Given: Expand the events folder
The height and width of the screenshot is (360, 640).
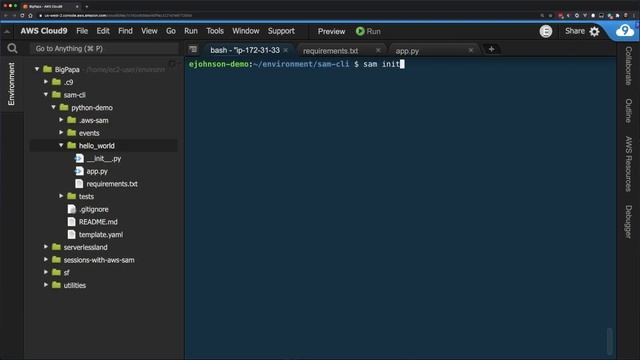Looking at the screenshot, I should (x=61, y=132).
